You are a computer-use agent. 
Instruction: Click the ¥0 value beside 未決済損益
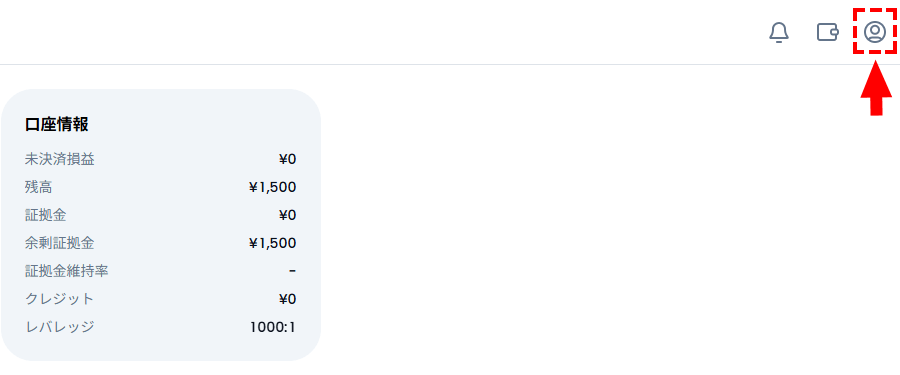point(287,159)
